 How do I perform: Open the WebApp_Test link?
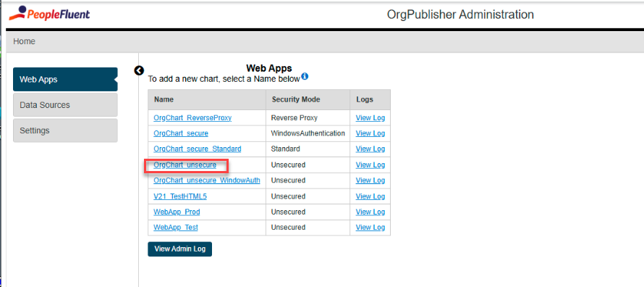point(176,228)
